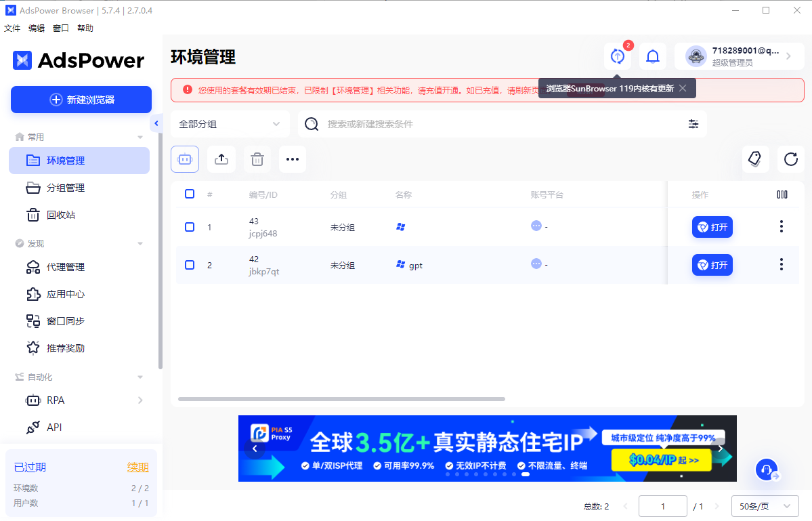Check the checkbox for environment 42 gpt

[x=190, y=265]
